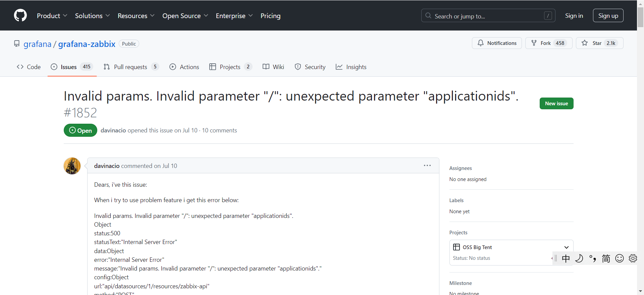
Task: Open IME settings gear icon
Action: click(633, 258)
